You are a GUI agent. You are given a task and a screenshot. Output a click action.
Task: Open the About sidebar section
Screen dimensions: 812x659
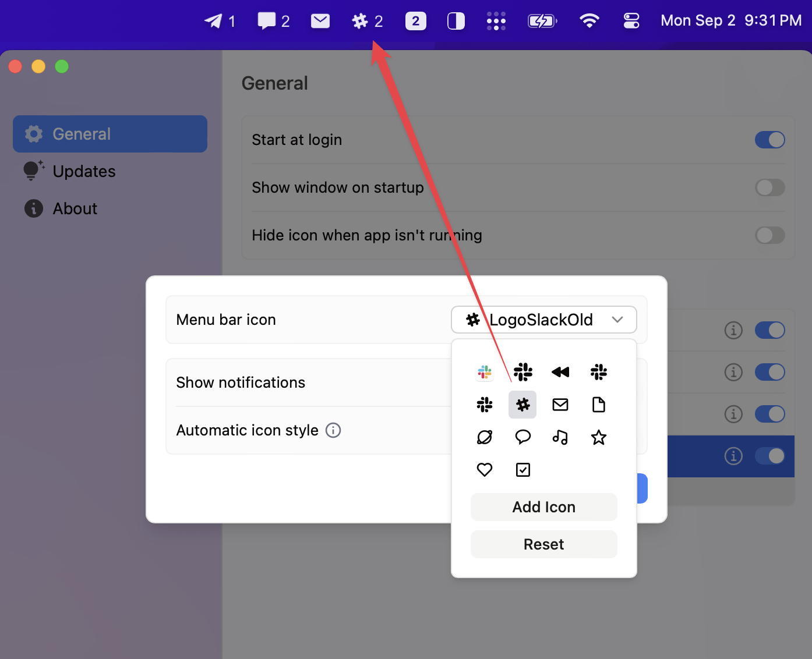tap(110, 208)
